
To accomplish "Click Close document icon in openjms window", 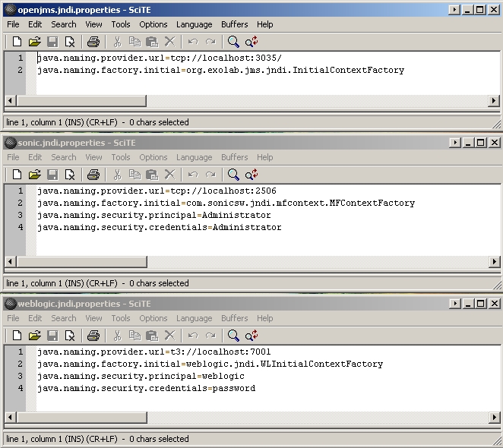I will point(70,42).
